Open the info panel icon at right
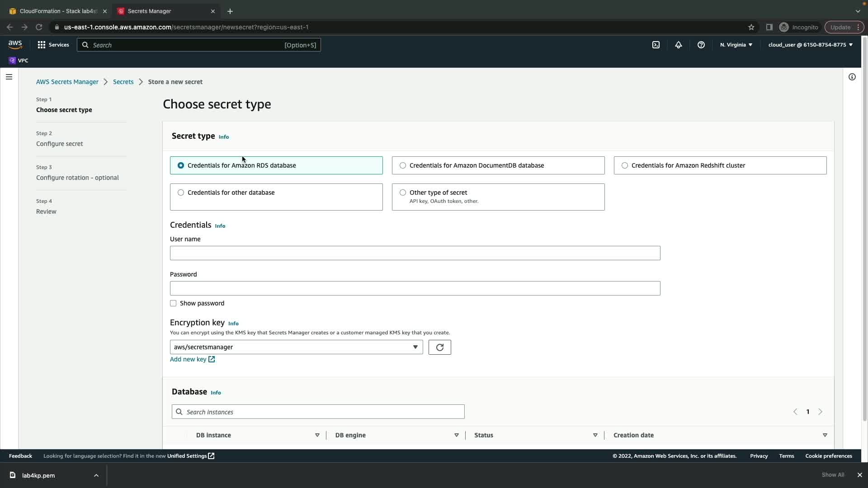Viewport: 868px width, 488px height. (x=852, y=77)
